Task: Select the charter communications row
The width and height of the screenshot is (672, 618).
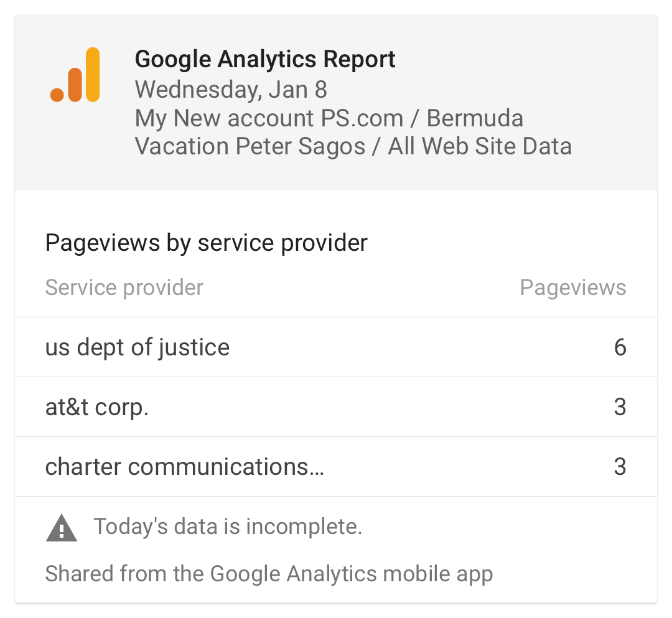Action: [x=336, y=467]
